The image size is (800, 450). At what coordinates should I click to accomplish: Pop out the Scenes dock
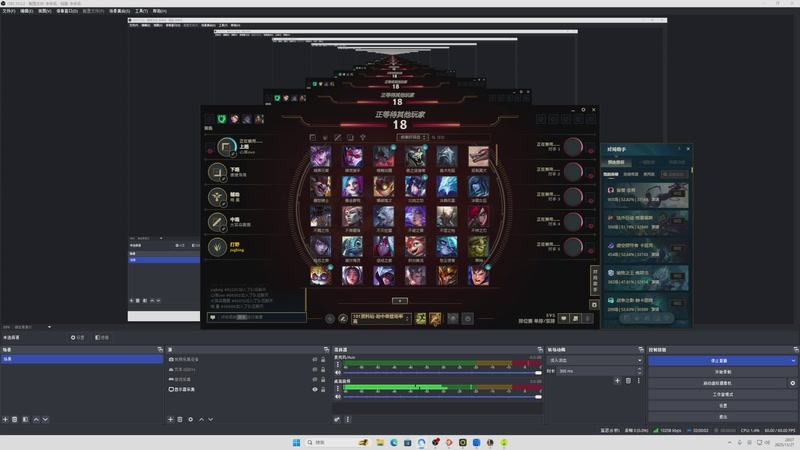pyautogui.click(x=160, y=349)
